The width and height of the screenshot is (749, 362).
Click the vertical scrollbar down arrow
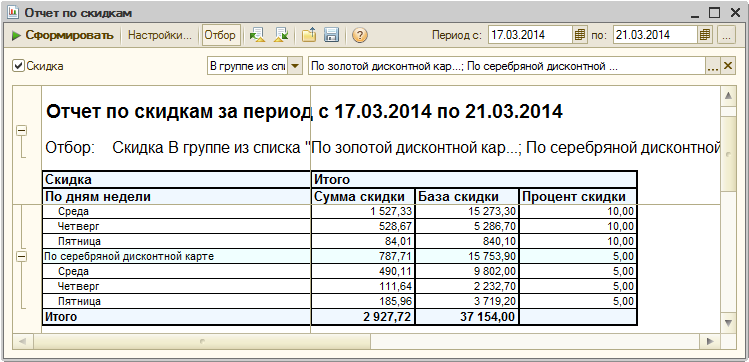tap(728, 322)
